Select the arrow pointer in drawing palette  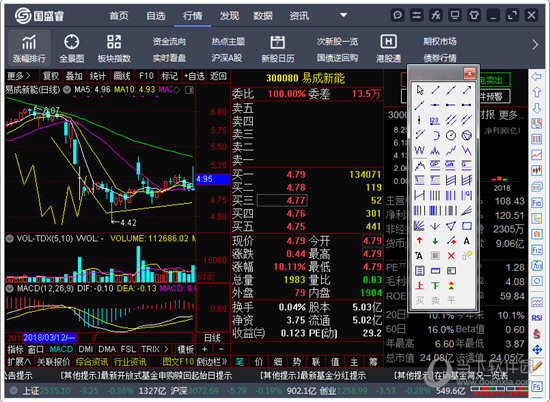pyautogui.click(x=420, y=90)
